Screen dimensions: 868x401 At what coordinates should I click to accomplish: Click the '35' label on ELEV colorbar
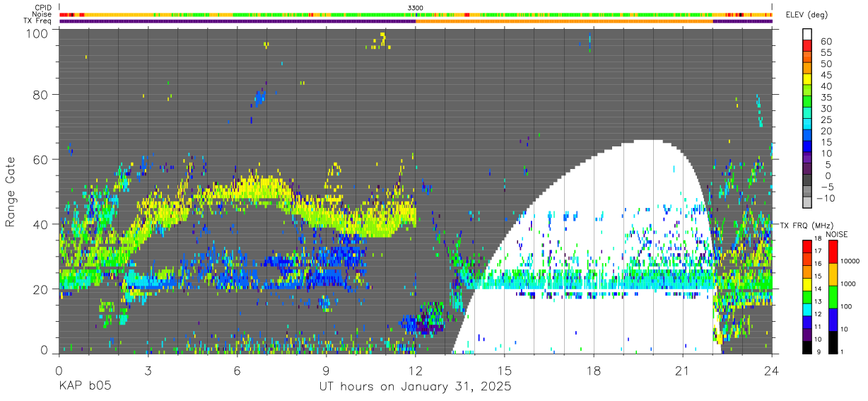pos(825,98)
